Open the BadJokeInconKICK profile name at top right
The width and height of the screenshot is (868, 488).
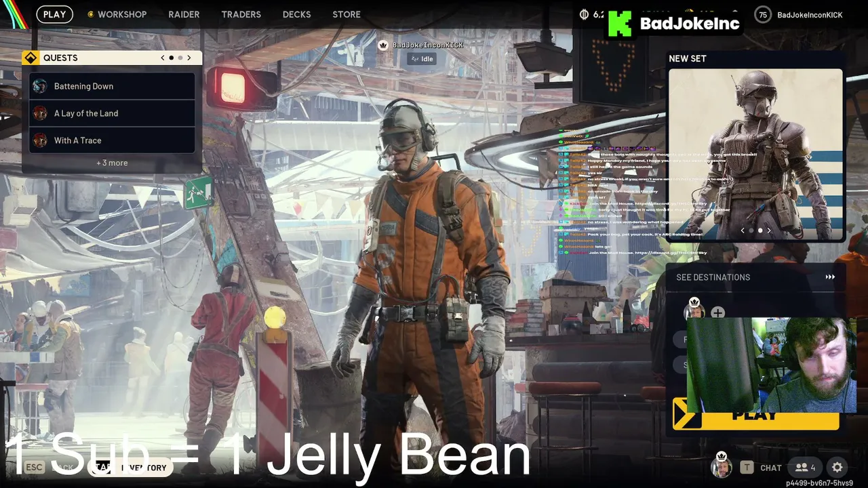[810, 15]
